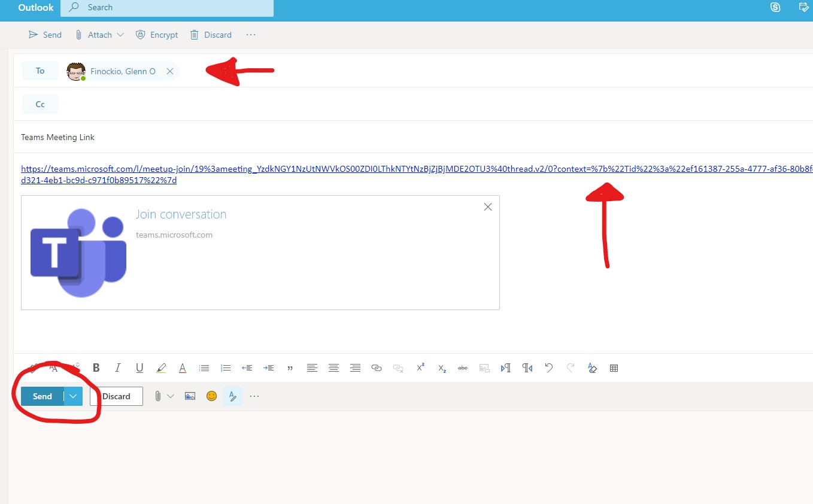Open Skype from the Outlook header
This screenshot has height=504, width=813.
coord(776,8)
